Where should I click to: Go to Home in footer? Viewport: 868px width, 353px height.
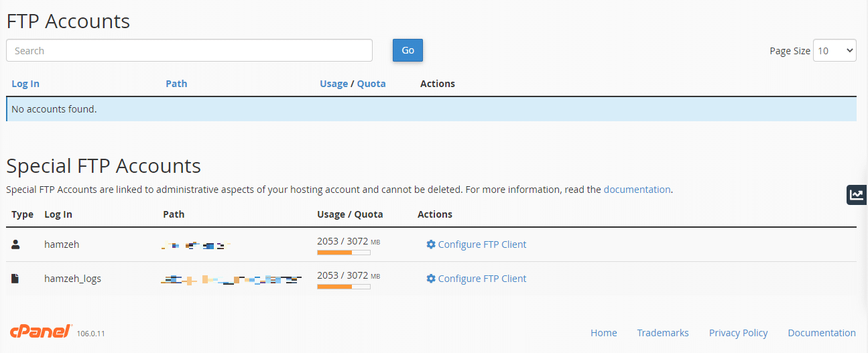[603, 333]
